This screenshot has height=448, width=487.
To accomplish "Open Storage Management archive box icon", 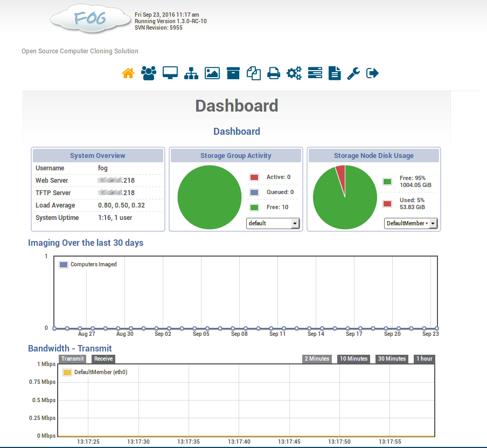I will coord(233,73).
